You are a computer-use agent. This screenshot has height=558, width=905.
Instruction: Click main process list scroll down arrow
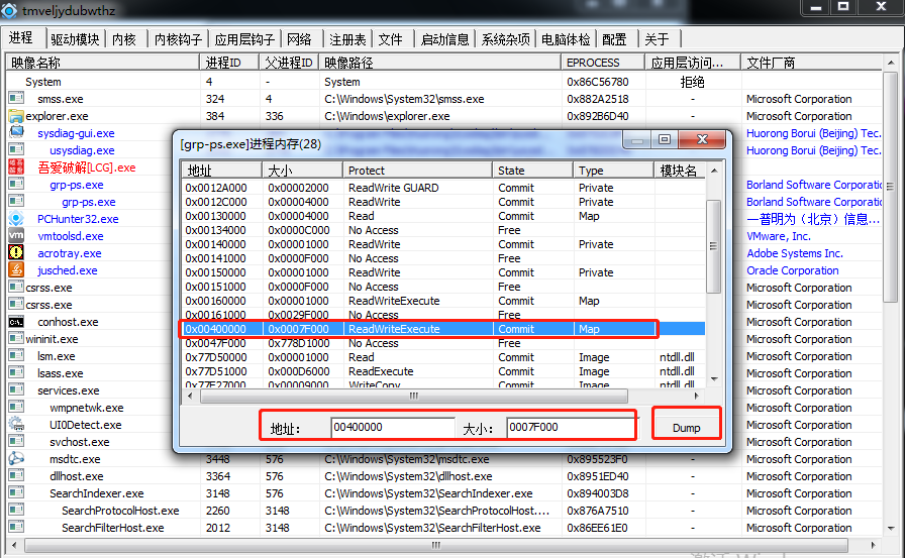(x=891, y=528)
